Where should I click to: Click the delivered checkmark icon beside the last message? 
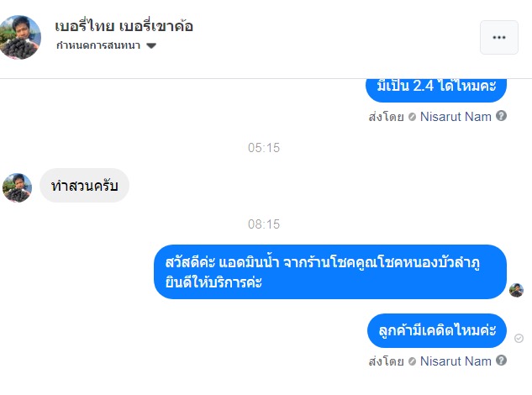point(519,338)
